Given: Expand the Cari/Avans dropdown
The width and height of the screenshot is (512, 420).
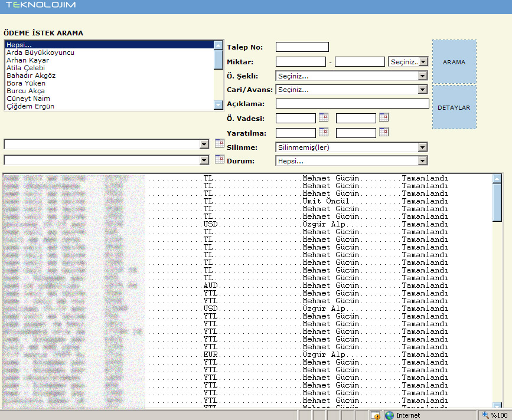Looking at the screenshot, I should pyautogui.click(x=422, y=90).
